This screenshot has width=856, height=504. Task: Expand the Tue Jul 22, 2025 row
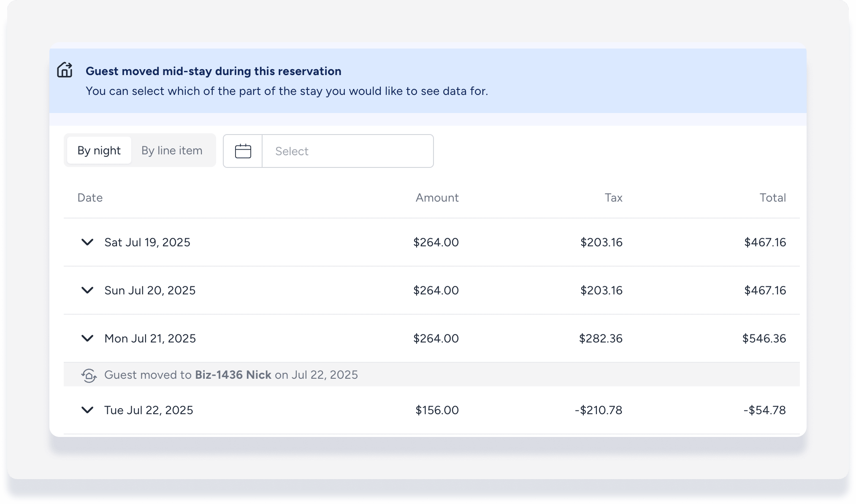(87, 410)
